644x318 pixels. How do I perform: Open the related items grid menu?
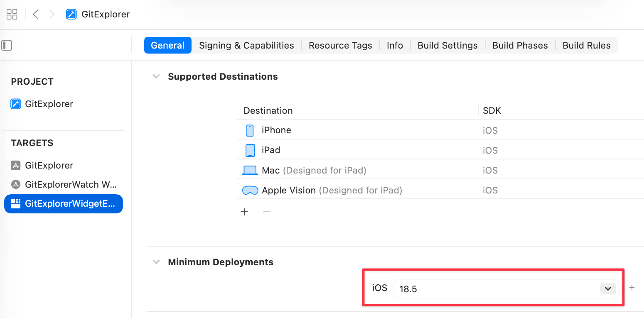[12, 14]
